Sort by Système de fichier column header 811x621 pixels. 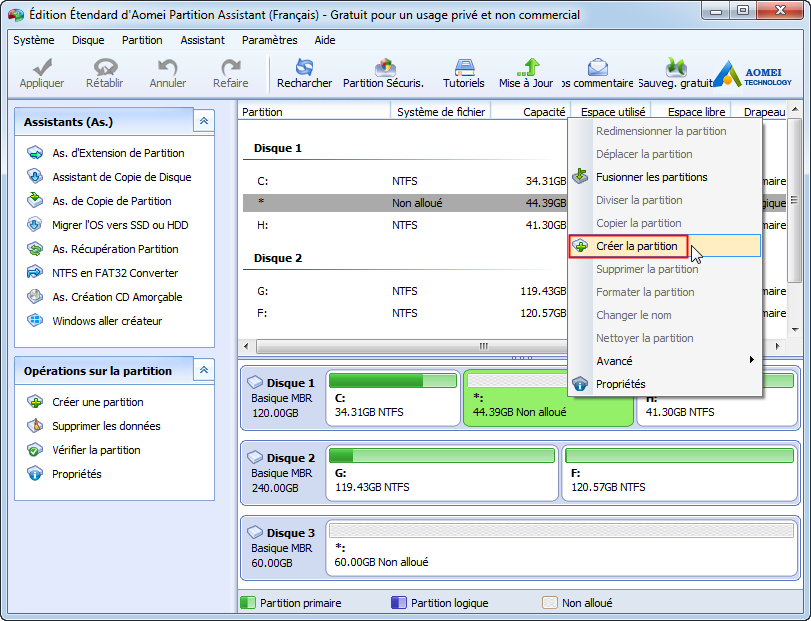point(441,112)
